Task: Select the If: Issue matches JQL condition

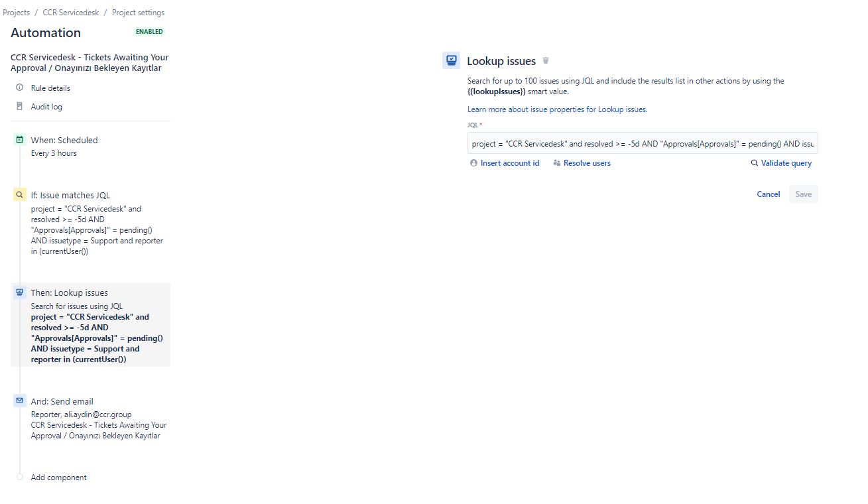Action: tap(70, 196)
